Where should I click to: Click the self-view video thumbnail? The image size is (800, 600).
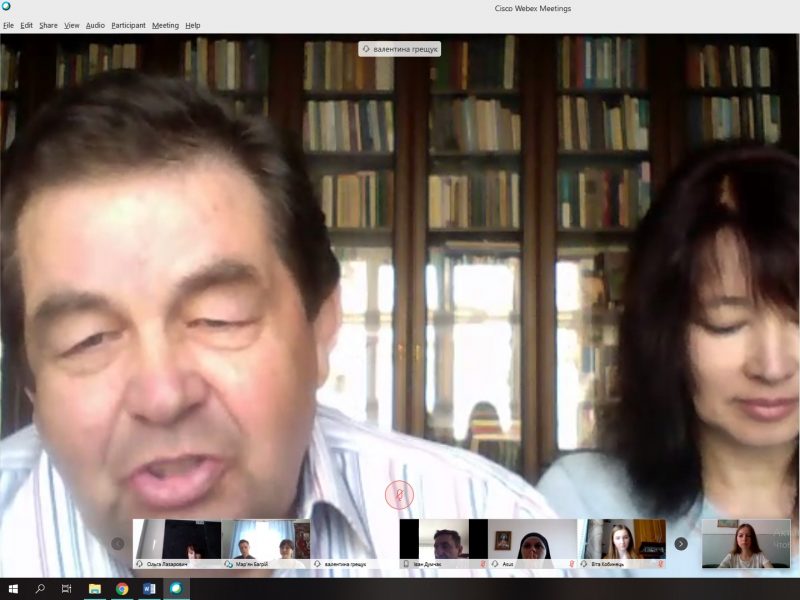pos(745,543)
